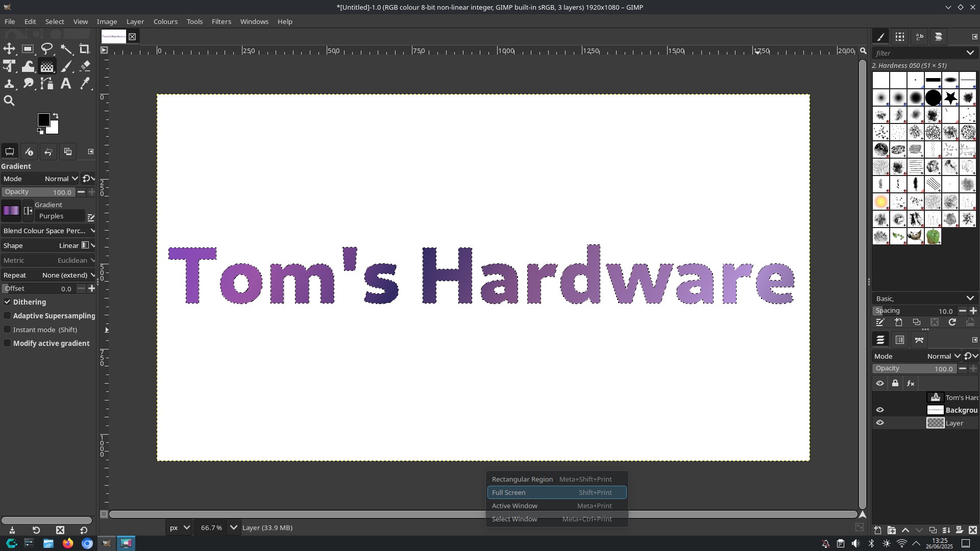The width and height of the screenshot is (980, 551).
Task: Create a new layer button
Action: [877, 530]
